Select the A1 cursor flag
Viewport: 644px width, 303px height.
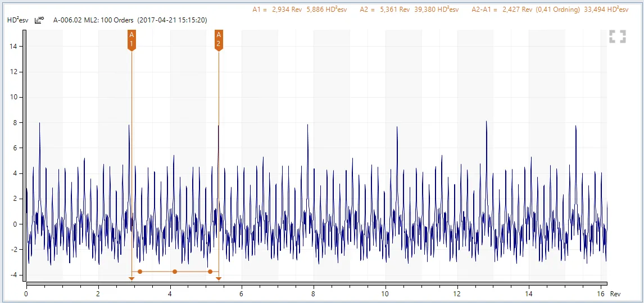click(x=131, y=40)
